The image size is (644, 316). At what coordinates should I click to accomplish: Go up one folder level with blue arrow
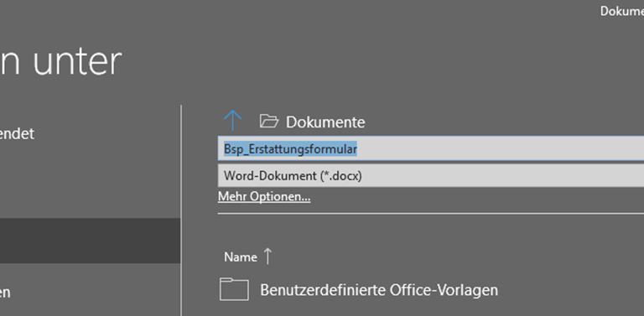coord(232,120)
